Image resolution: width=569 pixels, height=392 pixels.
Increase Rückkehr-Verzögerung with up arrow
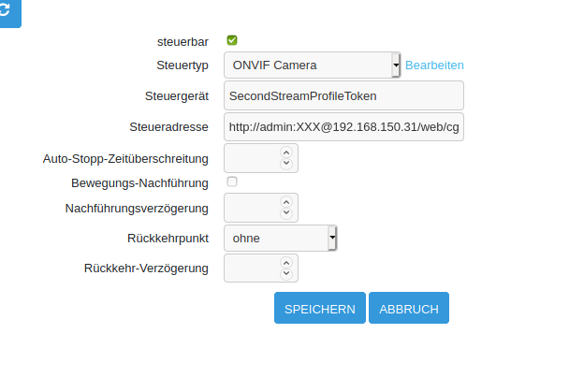tap(286, 263)
